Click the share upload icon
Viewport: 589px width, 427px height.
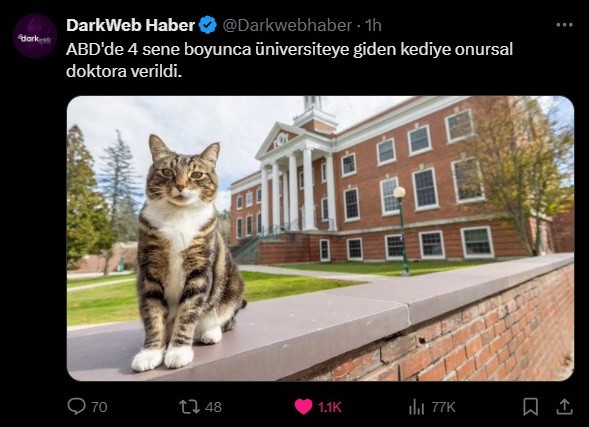564,407
